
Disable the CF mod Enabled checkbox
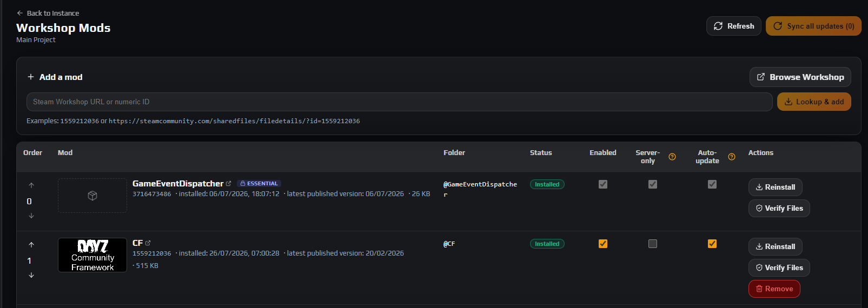[603, 244]
